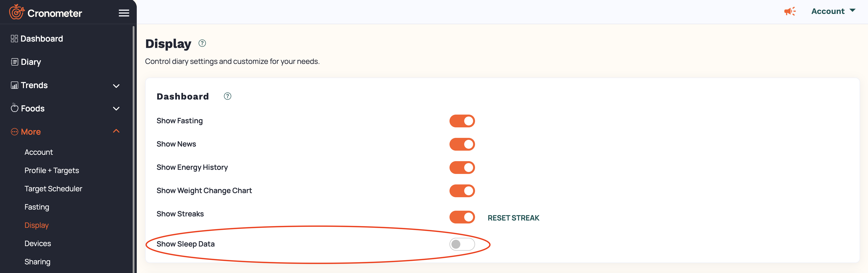
Task: Click the Dashboard grid icon in sidebar
Action: 14,39
